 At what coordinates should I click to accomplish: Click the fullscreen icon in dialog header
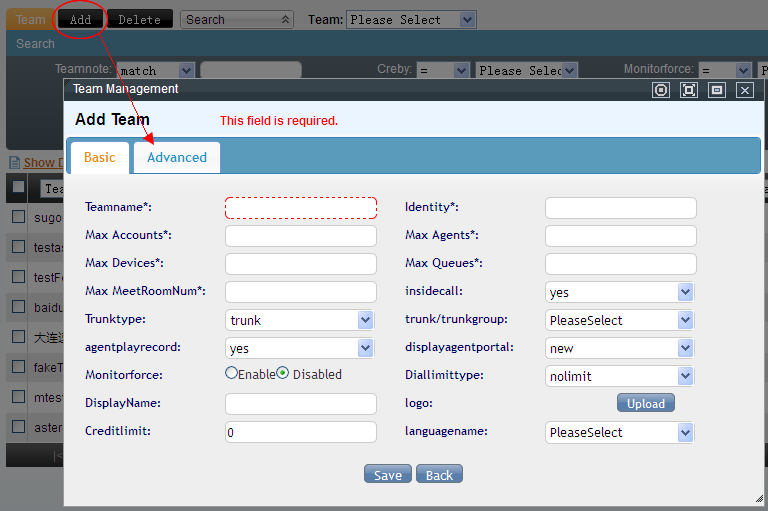(x=689, y=90)
